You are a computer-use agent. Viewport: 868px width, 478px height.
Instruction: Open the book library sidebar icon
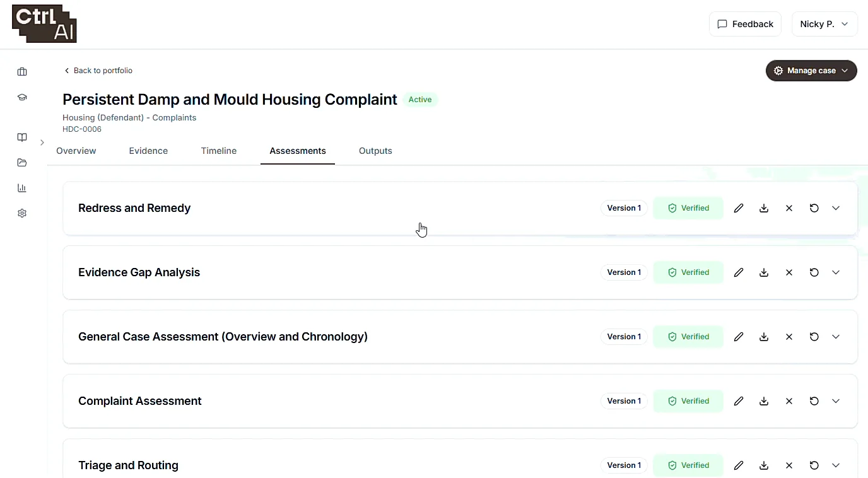(x=22, y=137)
